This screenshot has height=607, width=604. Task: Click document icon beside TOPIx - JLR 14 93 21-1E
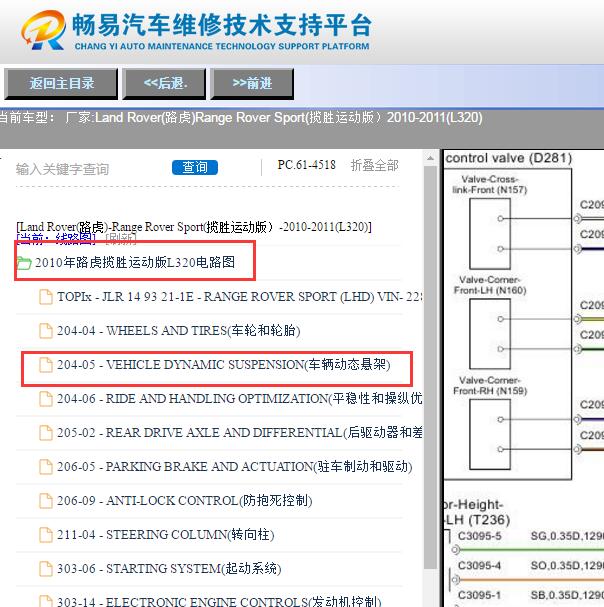click(x=46, y=297)
